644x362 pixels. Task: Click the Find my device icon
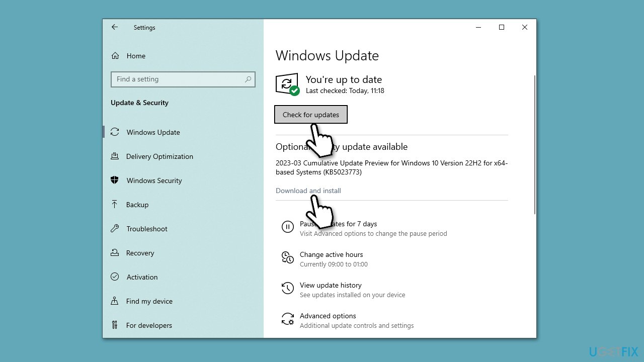coord(115,301)
